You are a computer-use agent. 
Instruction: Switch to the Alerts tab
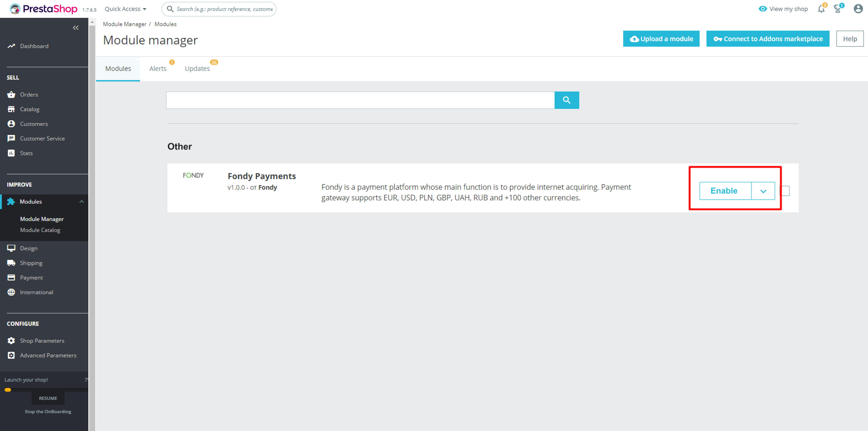pos(158,68)
